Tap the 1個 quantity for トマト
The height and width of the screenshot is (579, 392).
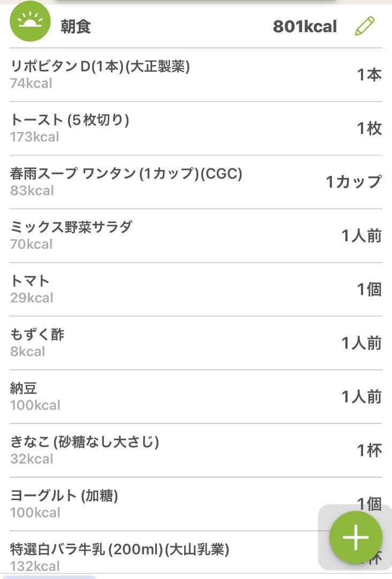(x=369, y=289)
